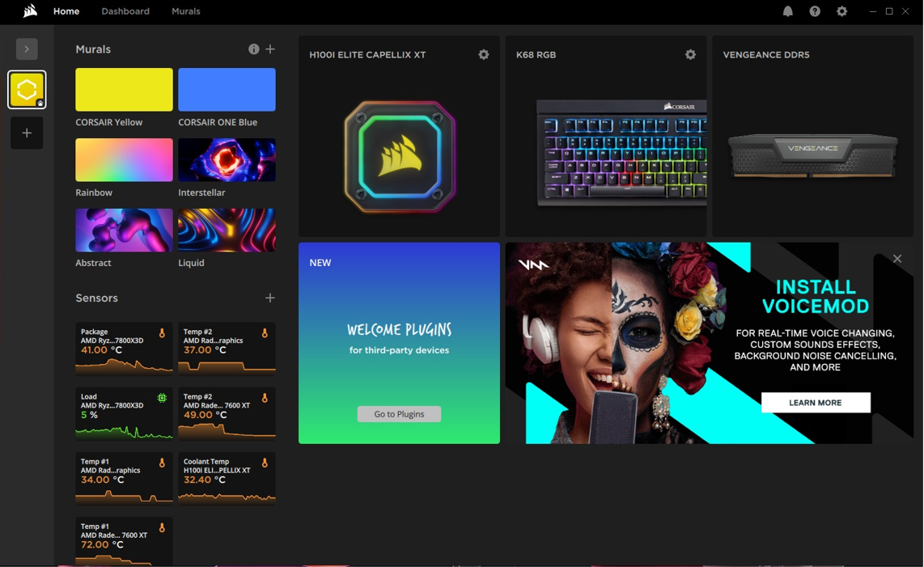
Task: Click WELCOME PLUGINS headline
Action: (399, 329)
